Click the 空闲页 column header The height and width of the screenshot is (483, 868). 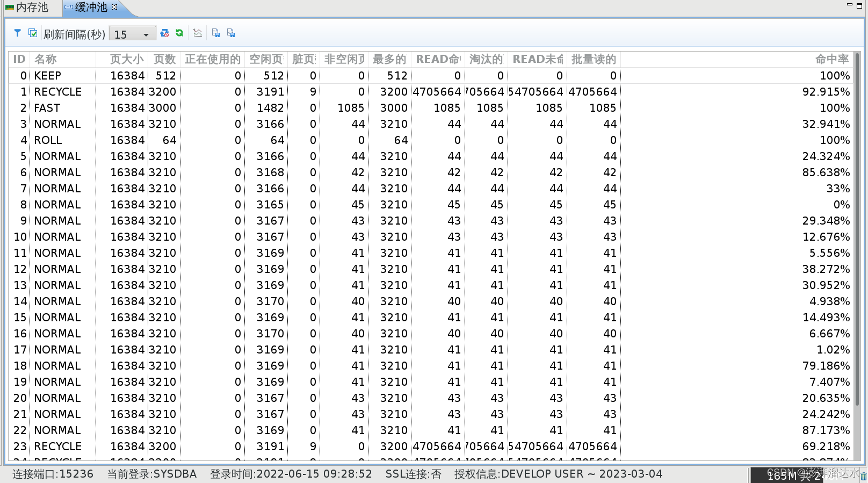(266, 59)
